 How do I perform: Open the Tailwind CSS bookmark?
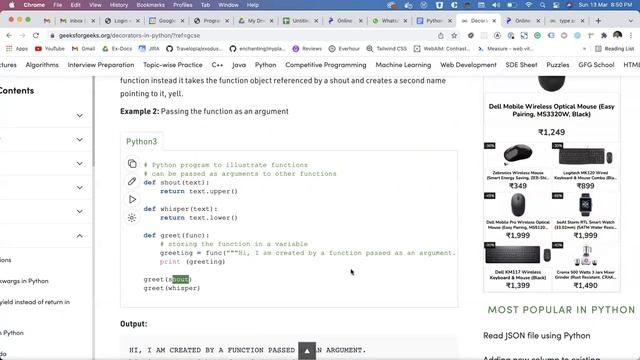[x=387, y=49]
